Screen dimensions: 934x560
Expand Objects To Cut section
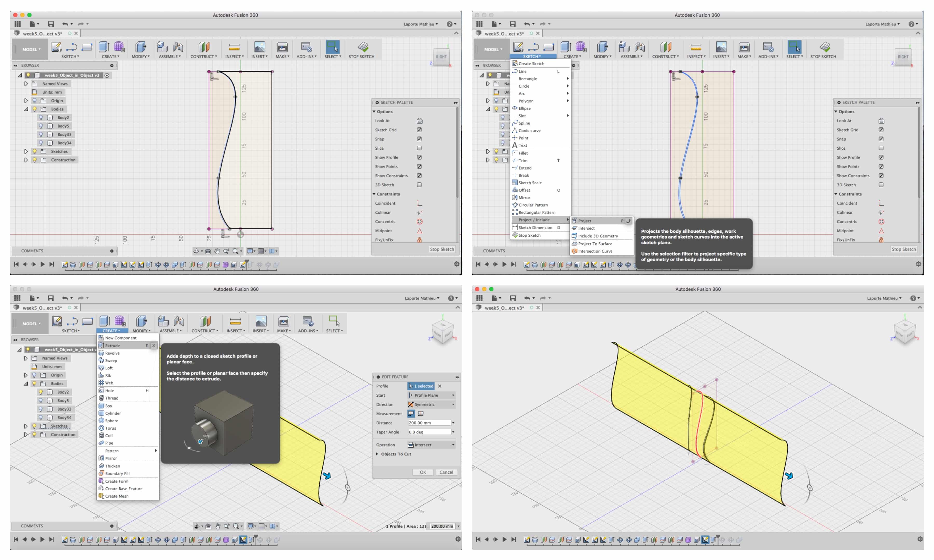(x=377, y=454)
